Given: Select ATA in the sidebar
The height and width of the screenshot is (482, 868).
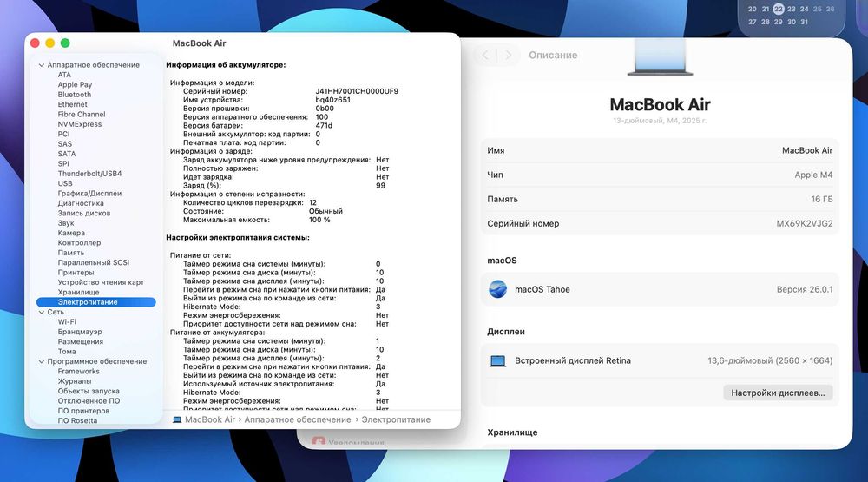Looking at the screenshot, I should pos(64,75).
